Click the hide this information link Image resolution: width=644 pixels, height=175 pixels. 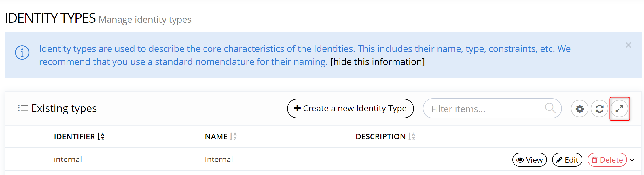(x=377, y=62)
